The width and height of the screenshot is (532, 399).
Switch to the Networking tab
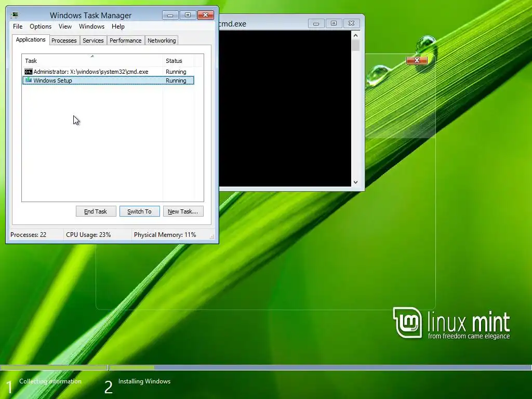pyautogui.click(x=162, y=41)
